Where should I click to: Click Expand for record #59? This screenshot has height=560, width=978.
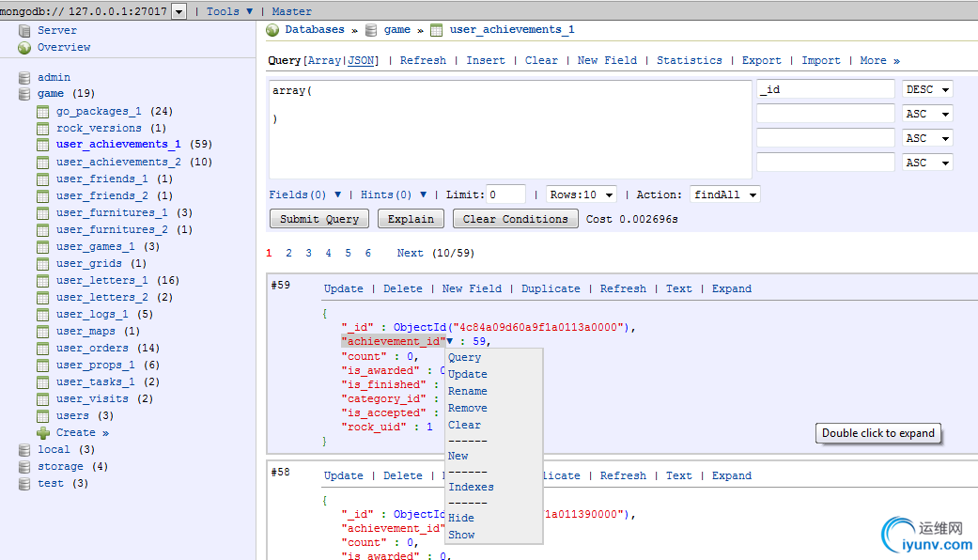point(732,288)
